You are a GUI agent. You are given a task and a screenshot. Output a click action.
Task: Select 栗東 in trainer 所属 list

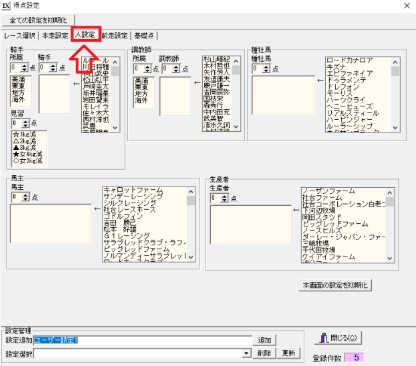[x=141, y=87]
